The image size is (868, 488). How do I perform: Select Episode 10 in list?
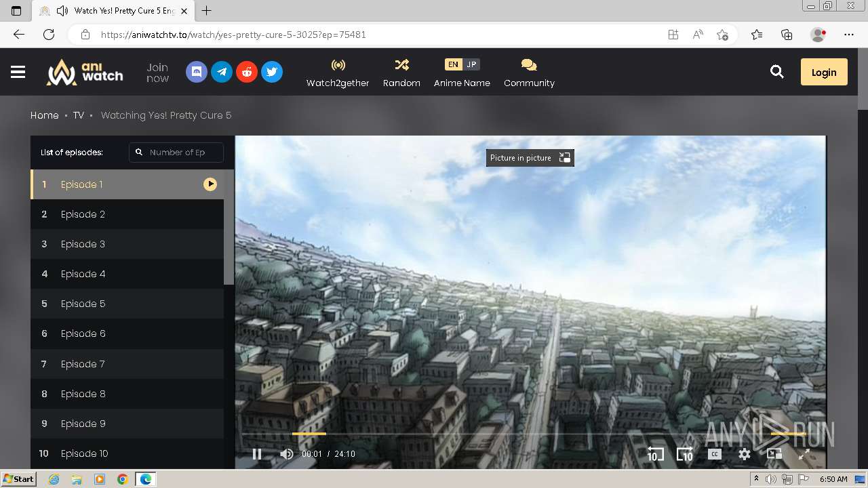[127, 453]
